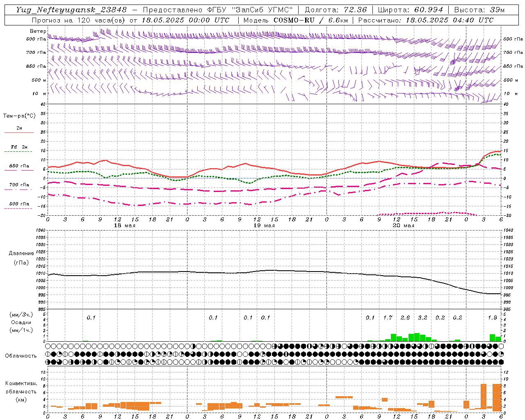Click the 700 гПа temperature legend label
Viewport: 525px width, 420px height.
pyautogui.click(x=19, y=185)
